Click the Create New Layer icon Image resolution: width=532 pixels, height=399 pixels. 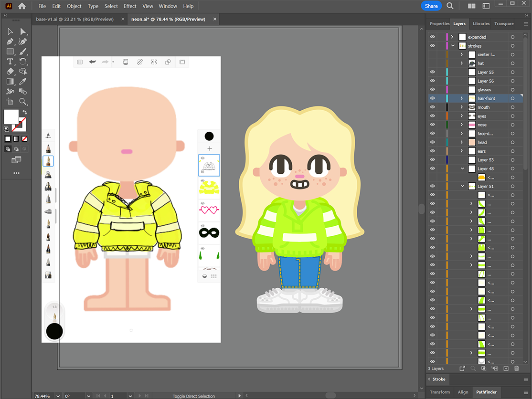tap(506, 368)
